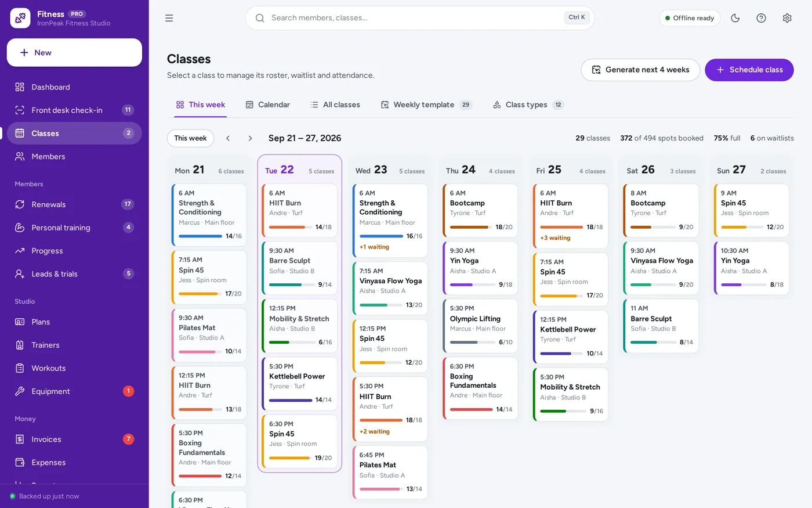Image resolution: width=812 pixels, height=508 pixels.
Task: Click the 6 on waitlists stat
Action: pos(772,138)
